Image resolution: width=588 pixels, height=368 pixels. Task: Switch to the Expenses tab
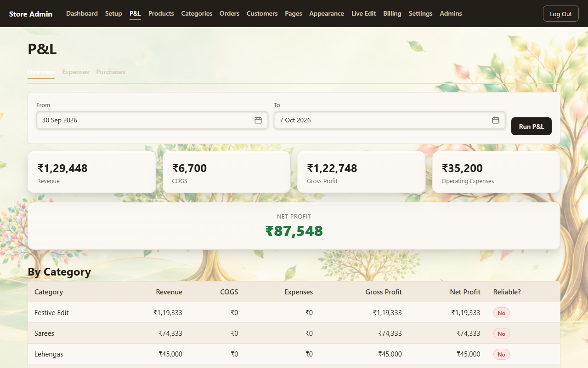point(75,72)
